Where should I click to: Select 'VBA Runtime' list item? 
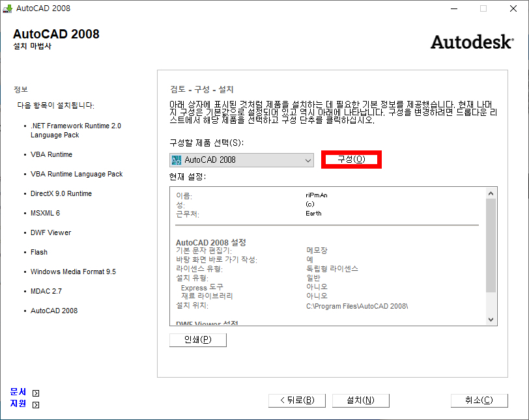pyautogui.click(x=51, y=154)
